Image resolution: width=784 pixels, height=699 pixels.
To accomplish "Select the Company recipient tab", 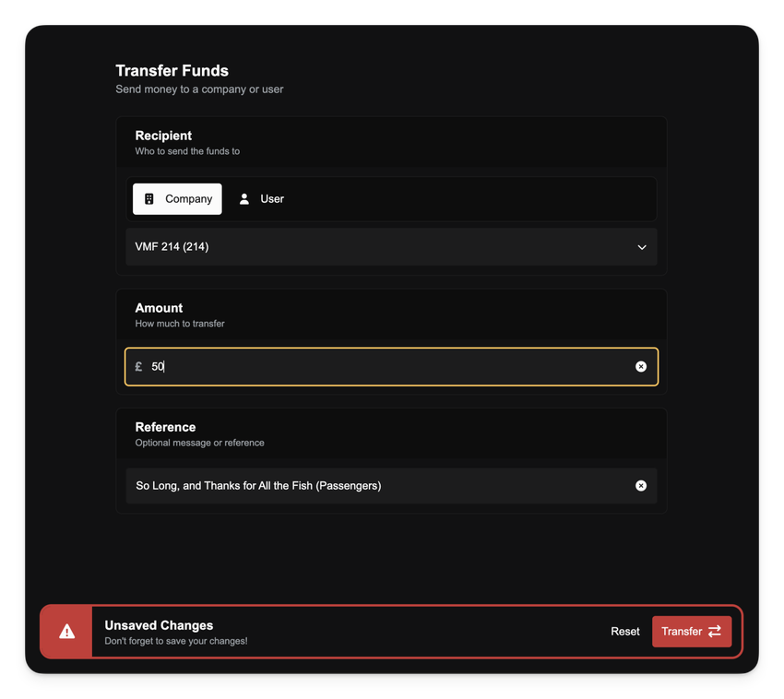I will tap(177, 199).
